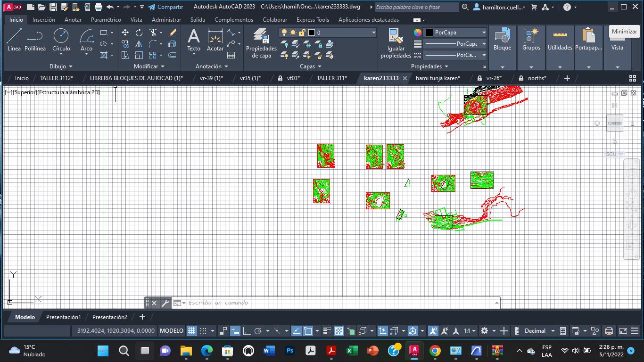
Task: Click the black color swatch for layer 0
Action: coord(312,33)
